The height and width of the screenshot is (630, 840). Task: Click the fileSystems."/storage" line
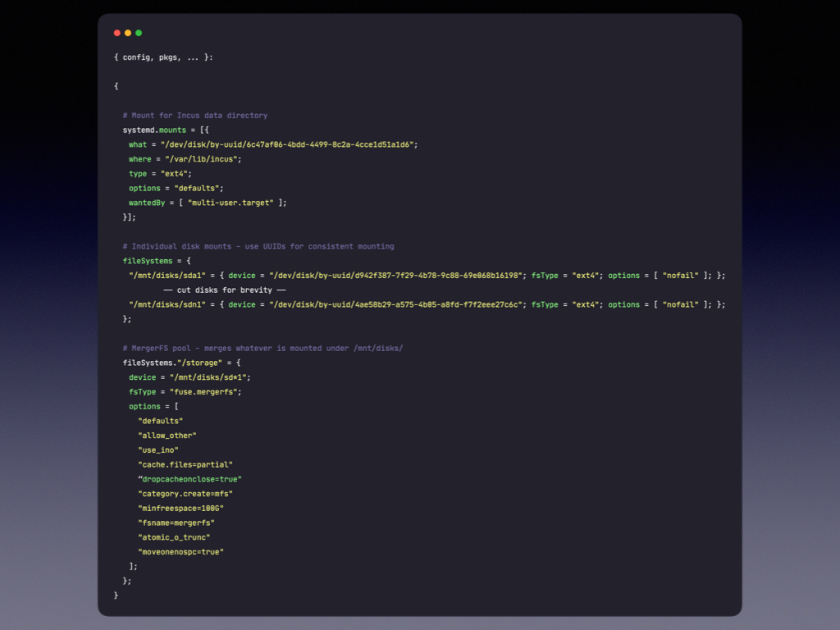[x=181, y=363]
